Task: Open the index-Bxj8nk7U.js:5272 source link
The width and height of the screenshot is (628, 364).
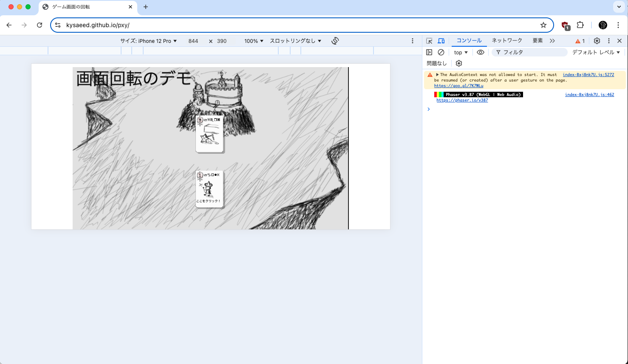Action: 588,74
